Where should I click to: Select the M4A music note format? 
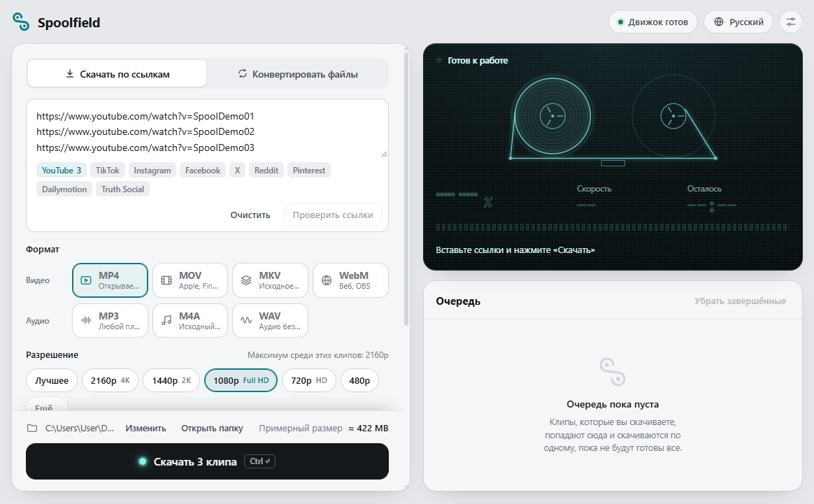pyautogui.click(x=190, y=321)
